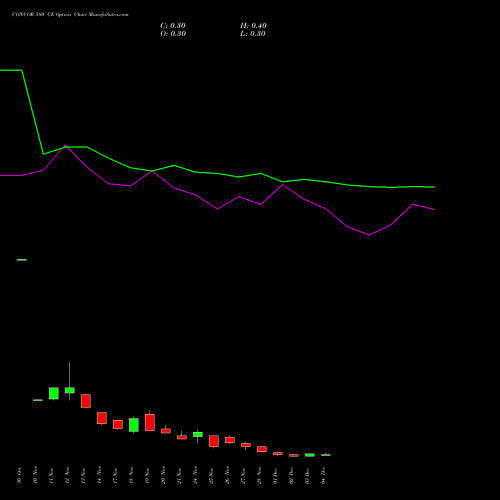Viewport: 500px width, 500px height.
Task: Click the '13 Nov' date label
Action: pos(83,476)
